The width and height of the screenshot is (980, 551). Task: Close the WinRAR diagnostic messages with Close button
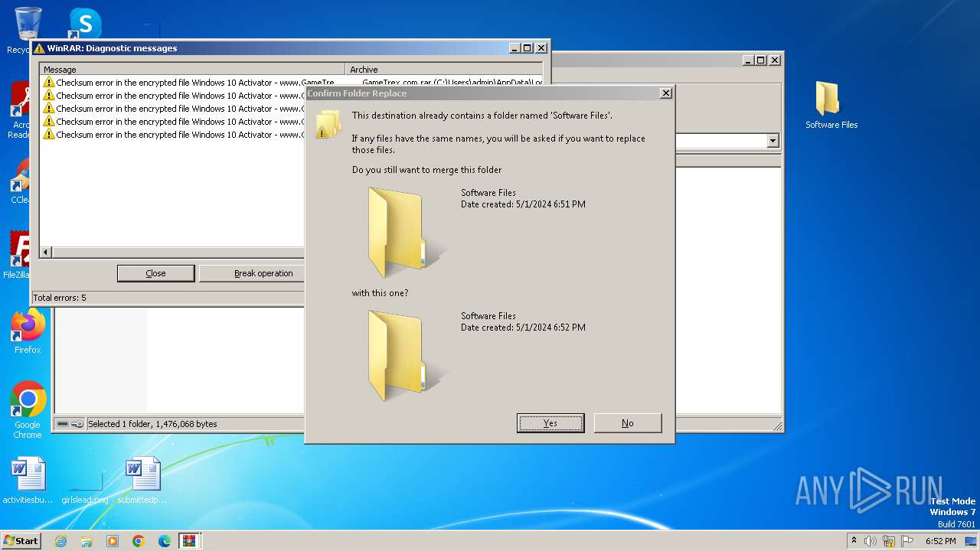(155, 273)
